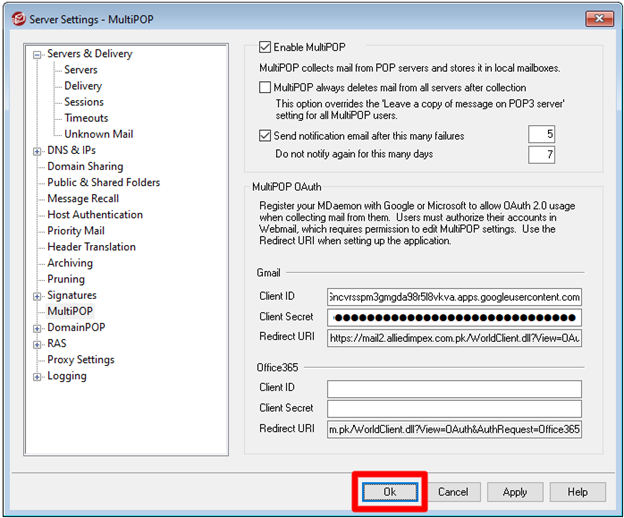Screen dimensions: 624x518
Task: Toggle the Enable MultiPOP checkbox
Action: 265,47
